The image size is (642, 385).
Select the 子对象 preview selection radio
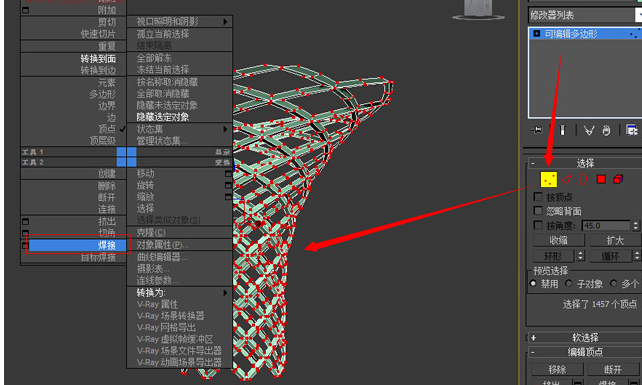click(568, 283)
